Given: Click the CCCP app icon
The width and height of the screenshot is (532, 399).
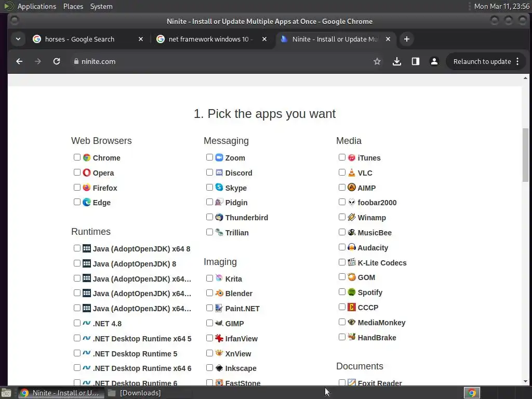Looking at the screenshot, I should (x=352, y=307).
